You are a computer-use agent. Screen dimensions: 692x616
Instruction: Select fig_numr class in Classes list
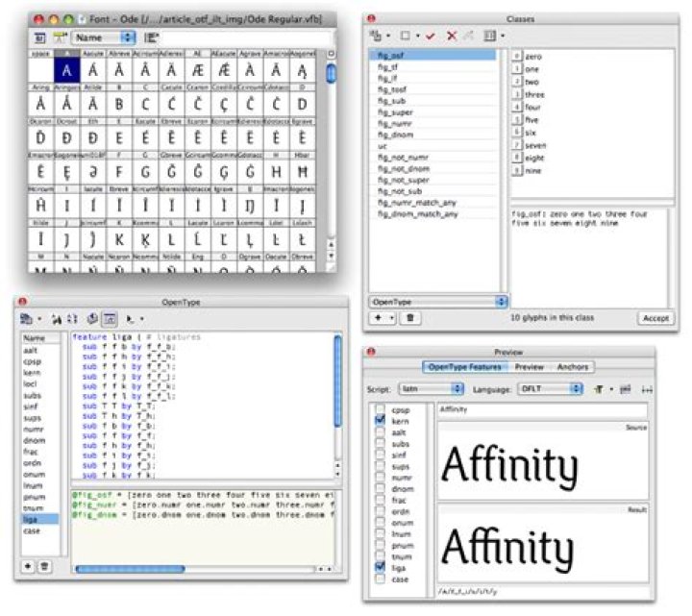tap(432, 124)
